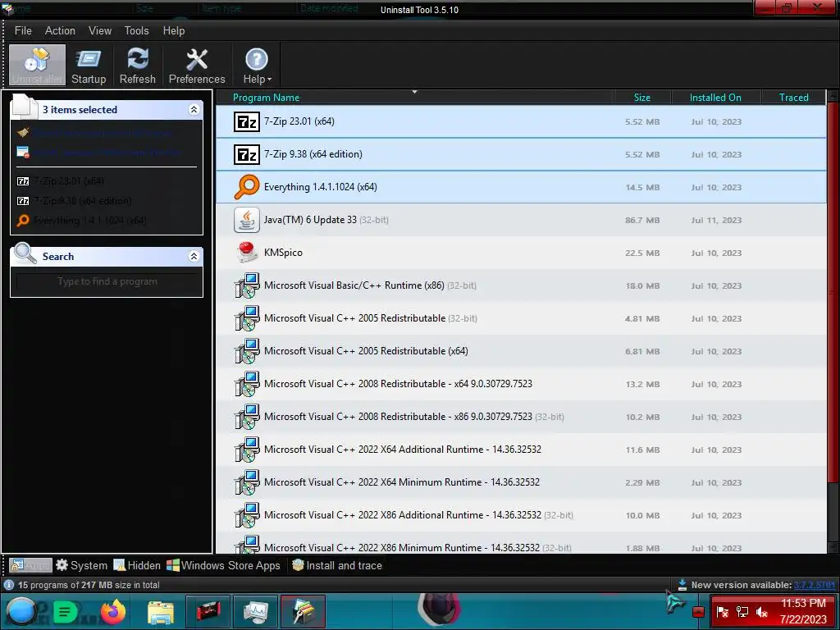This screenshot has width=840, height=630.
Task: Open the Help menu
Action: (174, 30)
